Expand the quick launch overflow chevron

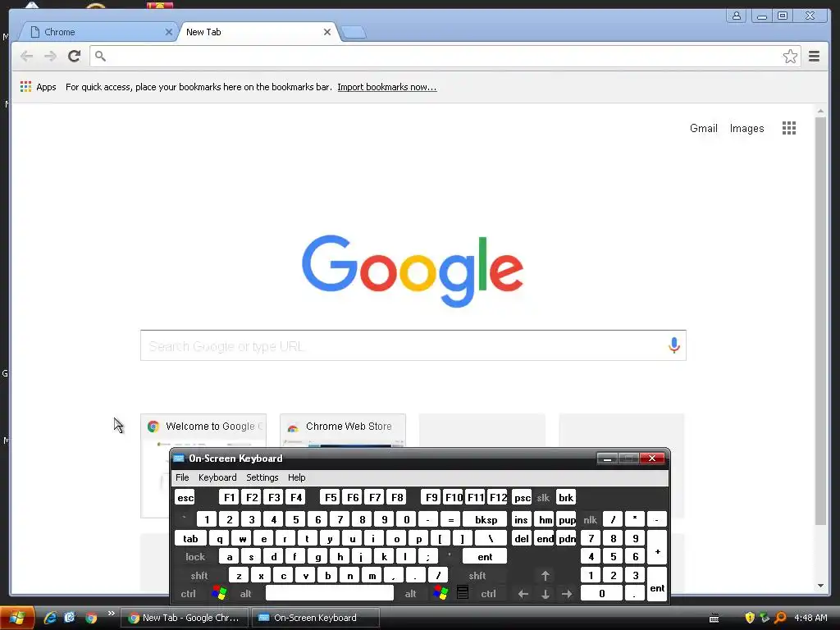click(x=111, y=613)
